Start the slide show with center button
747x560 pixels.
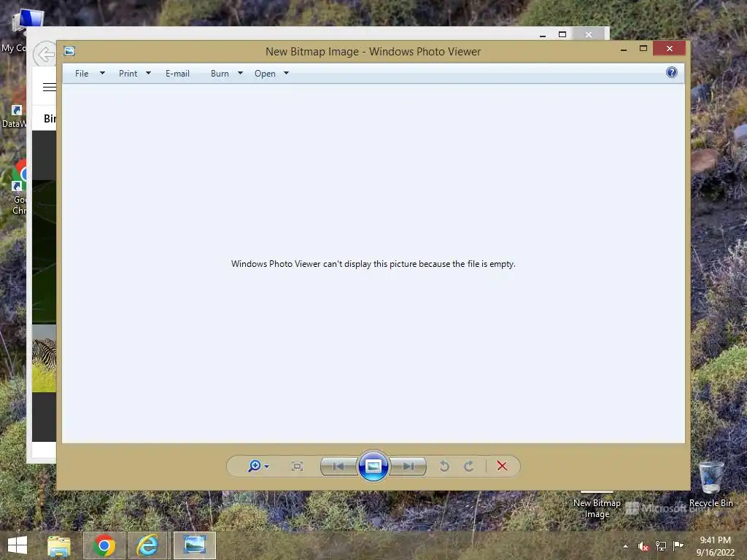tap(373, 466)
